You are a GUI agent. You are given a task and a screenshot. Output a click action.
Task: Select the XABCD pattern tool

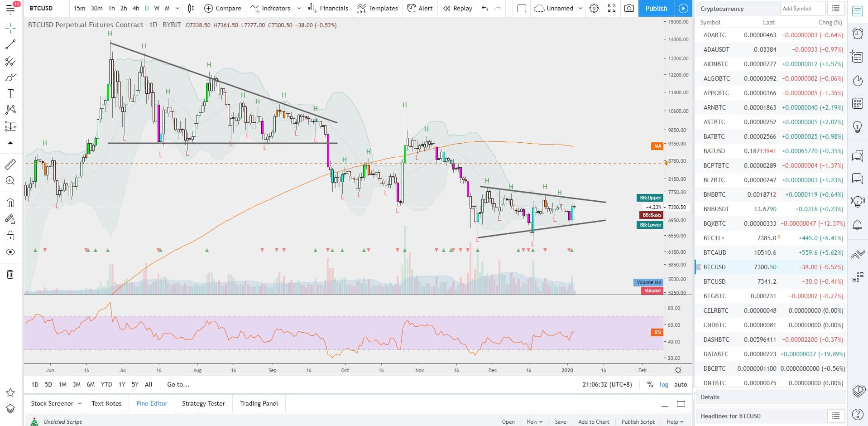coord(10,110)
